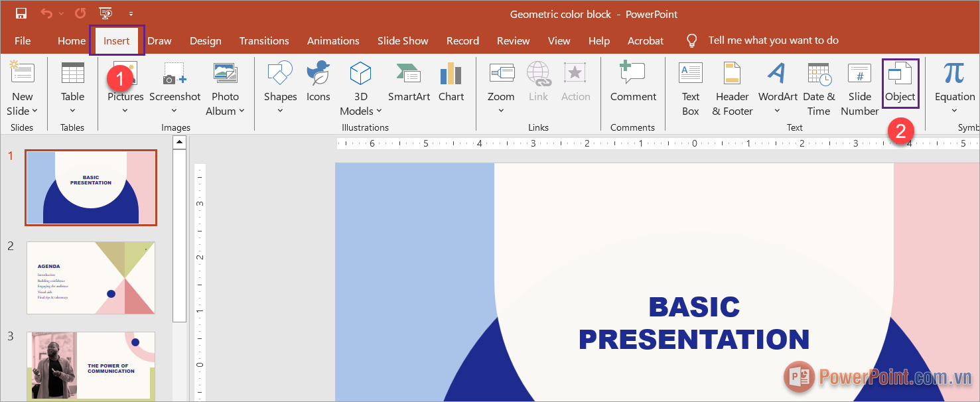Screen dimensions: 980x402
Task: Expand the Table dropdown arrow
Action: tap(72, 111)
